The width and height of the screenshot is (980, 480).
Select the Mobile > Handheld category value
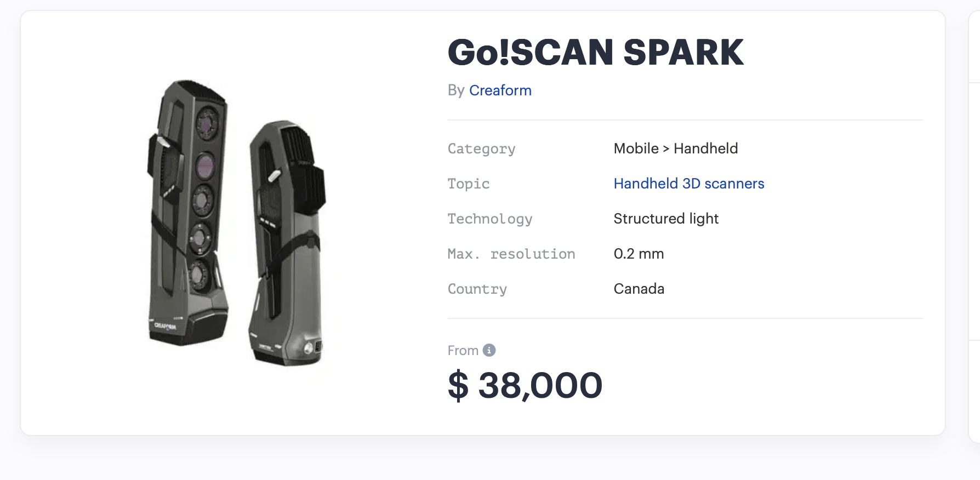(x=675, y=148)
